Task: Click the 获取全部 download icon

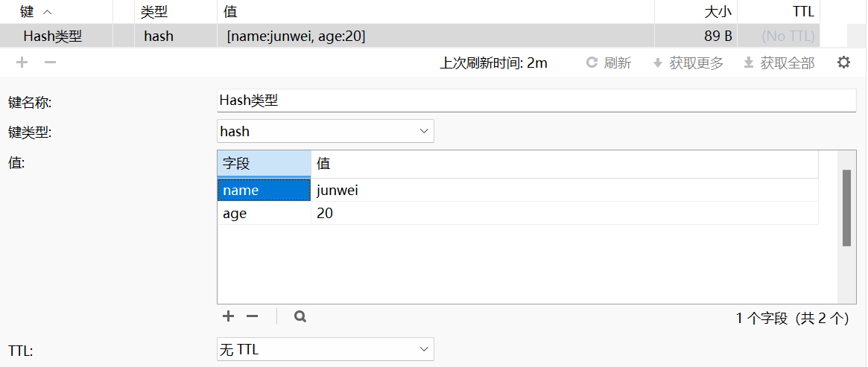Action: (x=749, y=63)
